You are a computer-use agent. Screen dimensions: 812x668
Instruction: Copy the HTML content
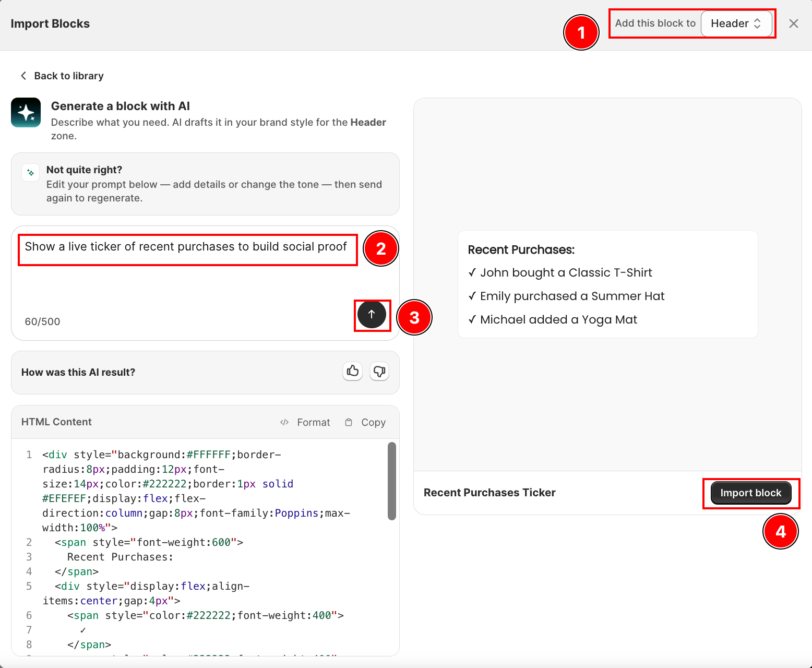[365, 422]
